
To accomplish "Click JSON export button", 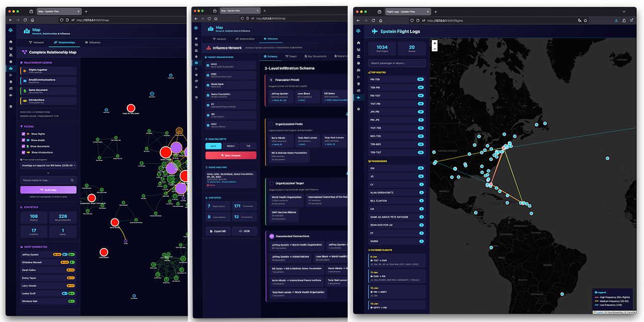I will tap(245, 231).
